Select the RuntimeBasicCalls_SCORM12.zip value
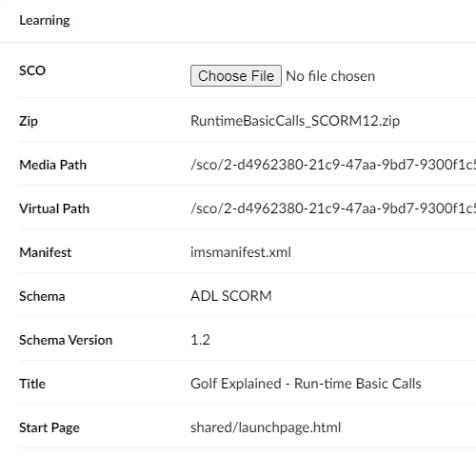Screen dimensions: 476x476 tap(295, 121)
